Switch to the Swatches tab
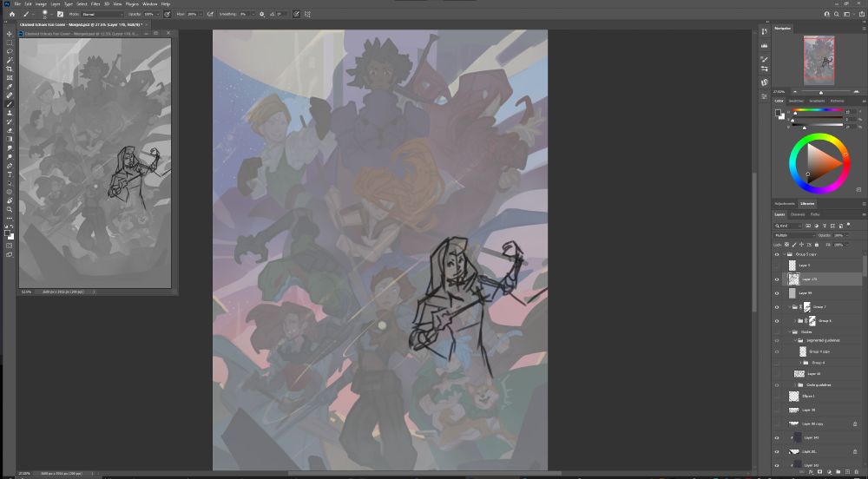Image resolution: width=868 pixels, height=479 pixels. click(796, 102)
